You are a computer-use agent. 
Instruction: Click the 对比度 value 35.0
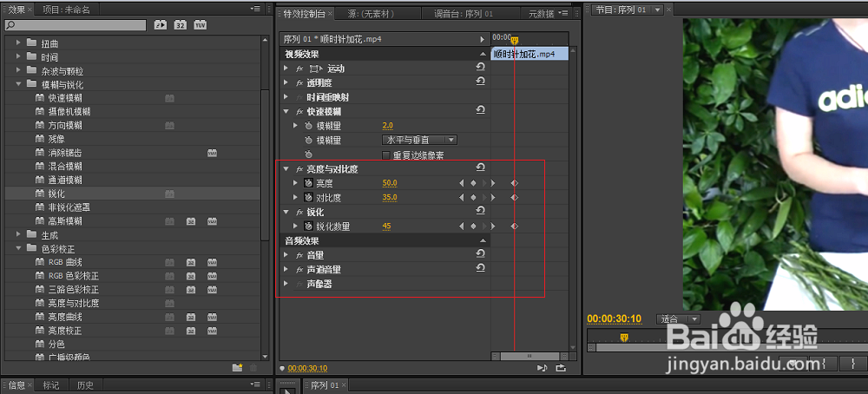(390, 198)
